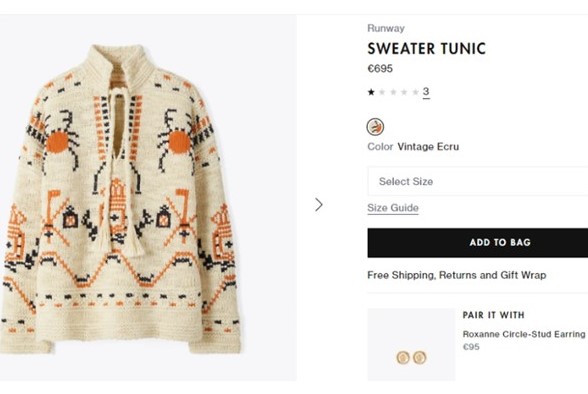
Task: Click the fourth rating star
Action: (x=404, y=92)
